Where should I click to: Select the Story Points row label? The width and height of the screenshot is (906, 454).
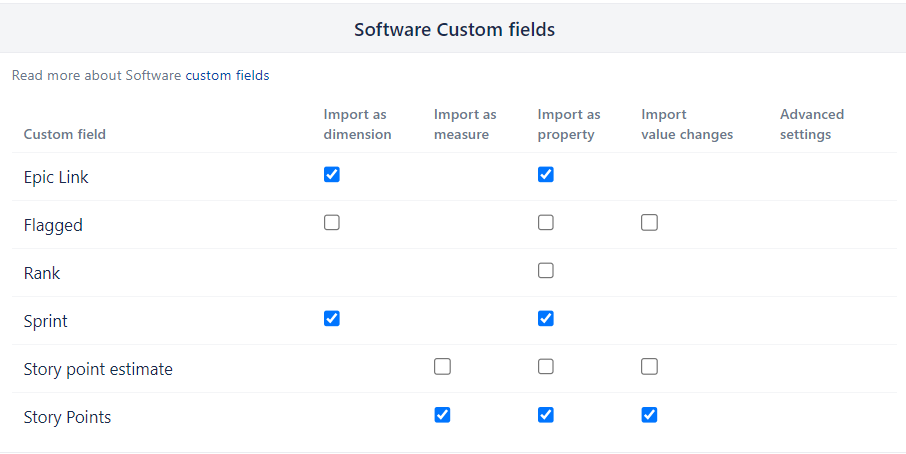click(67, 417)
